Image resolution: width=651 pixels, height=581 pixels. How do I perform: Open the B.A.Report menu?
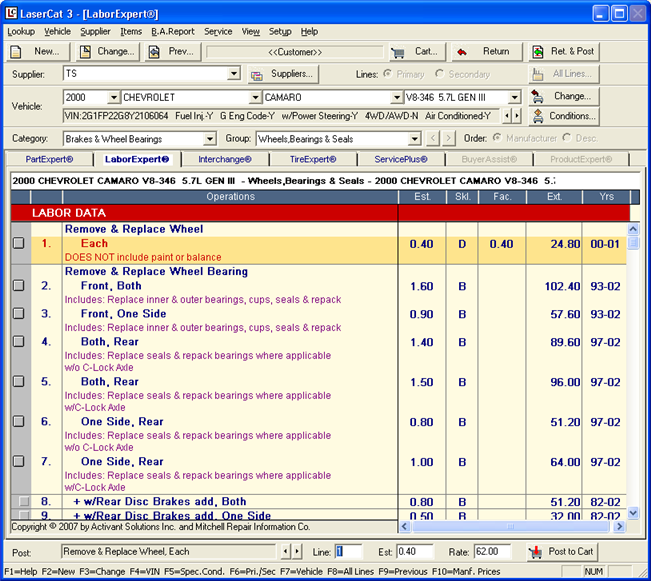[x=173, y=31]
